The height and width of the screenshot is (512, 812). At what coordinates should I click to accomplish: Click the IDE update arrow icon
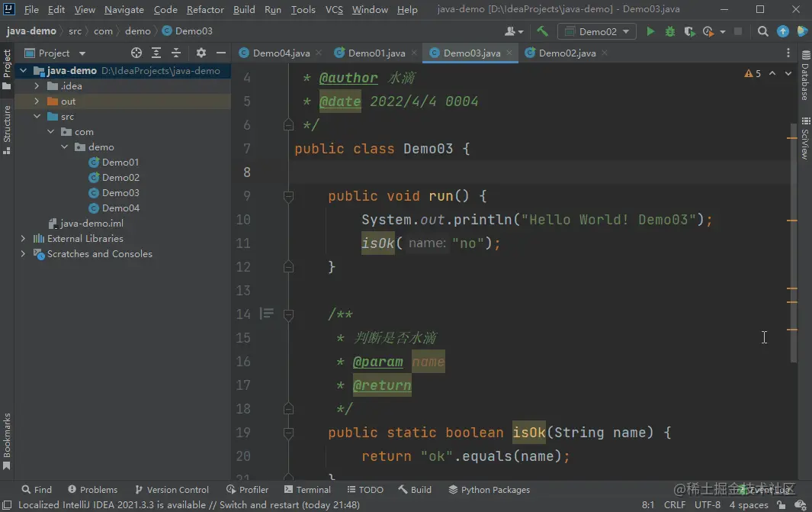783,31
